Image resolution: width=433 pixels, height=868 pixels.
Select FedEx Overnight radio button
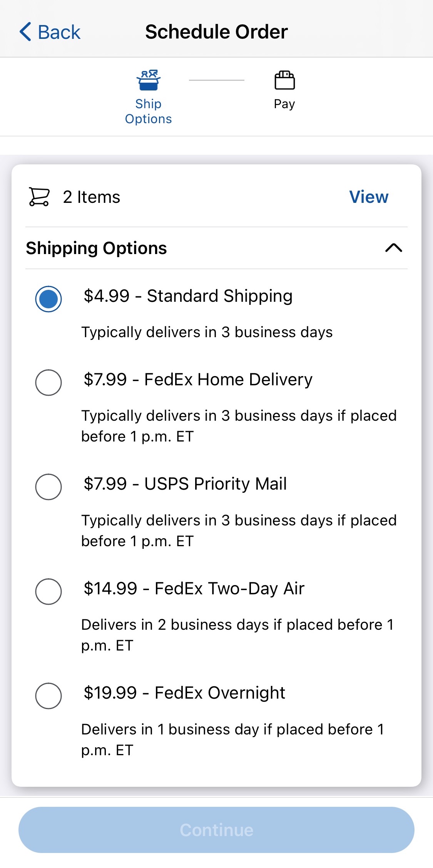click(x=48, y=696)
